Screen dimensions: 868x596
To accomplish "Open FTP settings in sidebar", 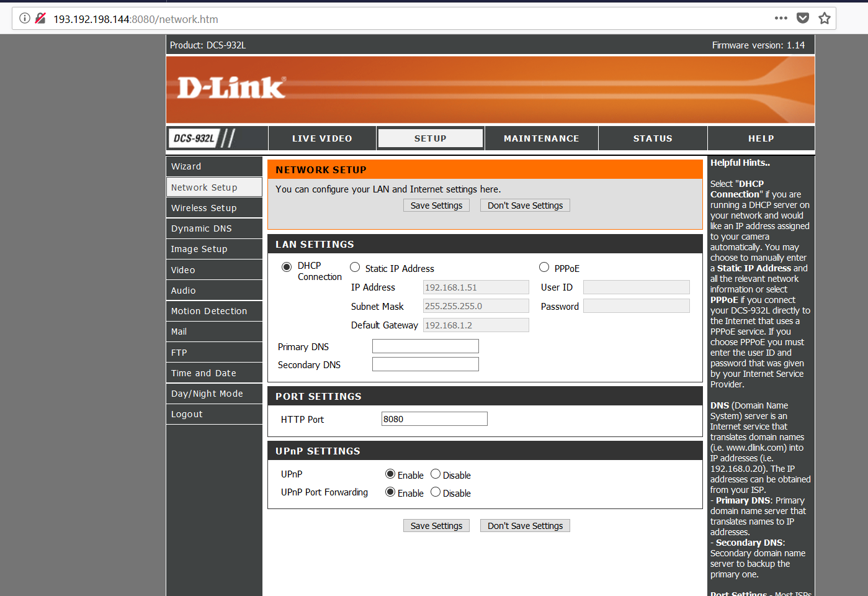I will (x=214, y=353).
